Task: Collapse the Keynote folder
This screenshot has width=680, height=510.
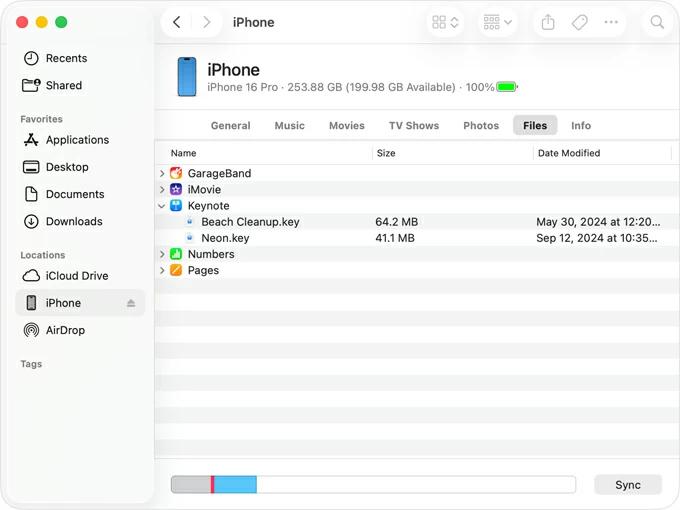Action: pyautogui.click(x=162, y=206)
